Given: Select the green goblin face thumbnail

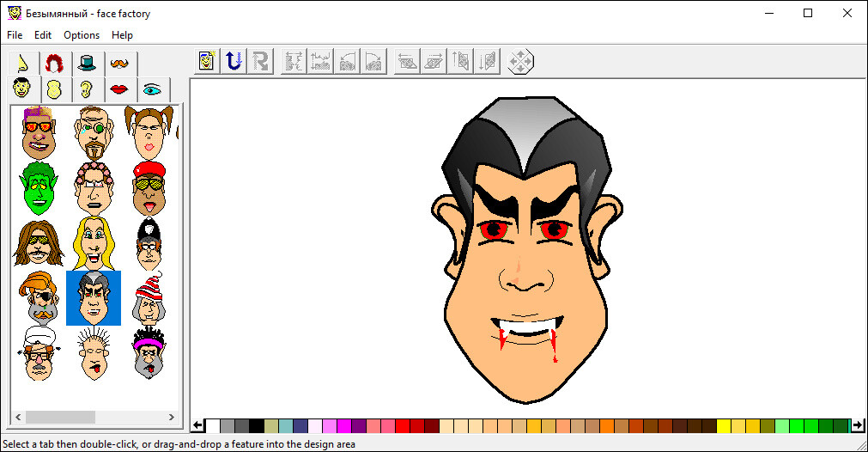Looking at the screenshot, I should [38, 188].
